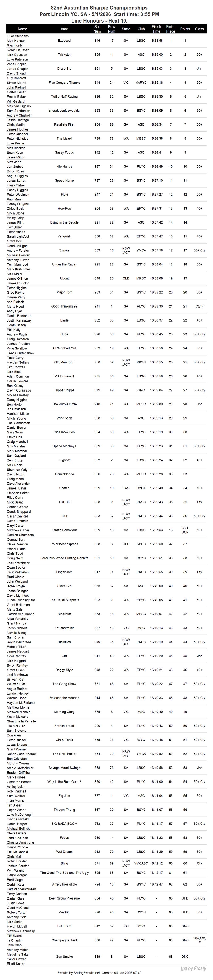The width and height of the screenshot is (213, 980).
Task: Click the "Ferocious White Hunting Rabbits" boat name
Action: pos(64,558)
